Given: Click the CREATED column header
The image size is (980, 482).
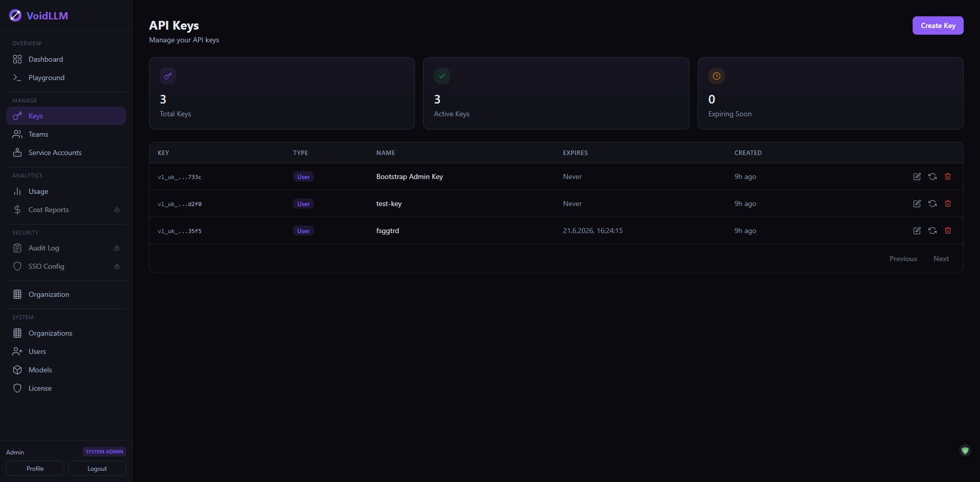Looking at the screenshot, I should (x=748, y=153).
